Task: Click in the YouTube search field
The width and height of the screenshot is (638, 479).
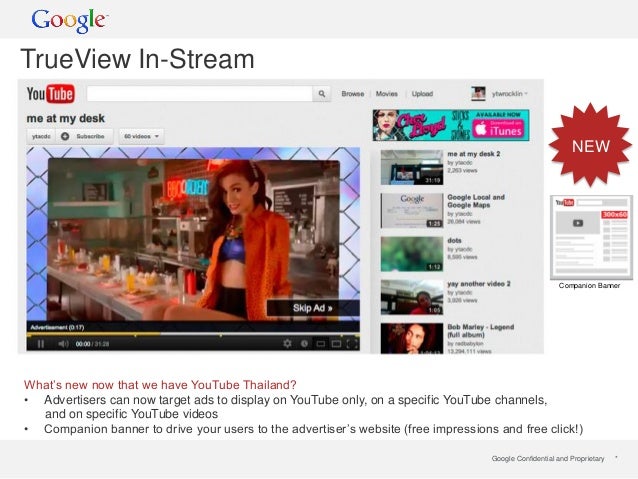Action: (199, 94)
